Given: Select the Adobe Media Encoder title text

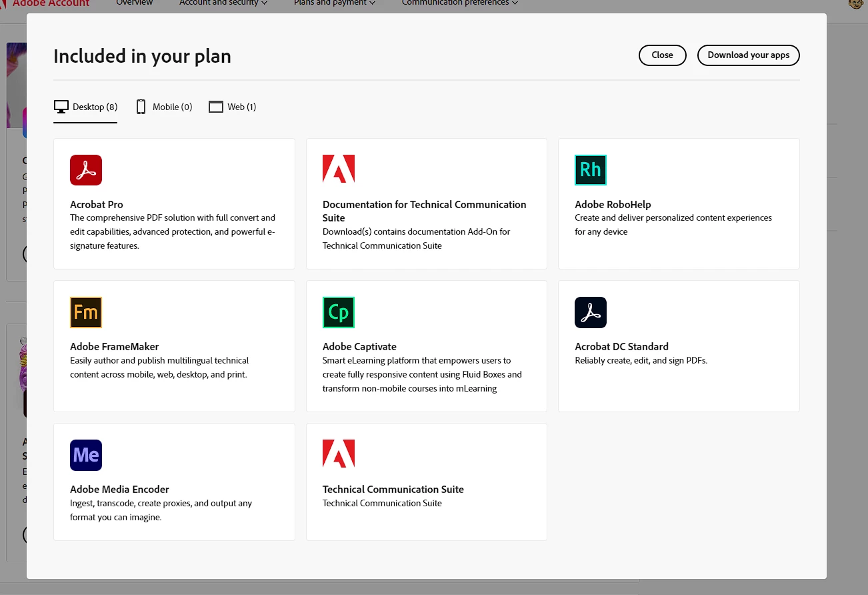Looking at the screenshot, I should [120, 490].
